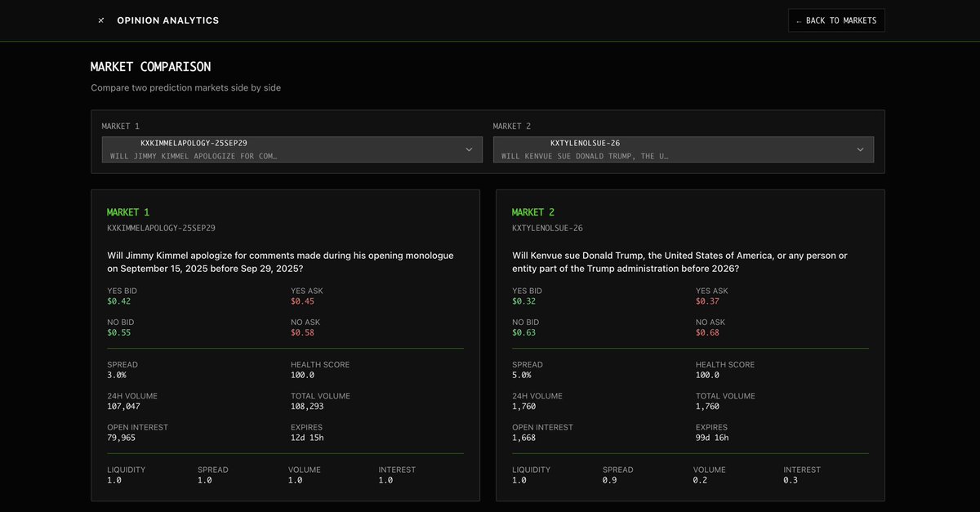Viewport: 980px width, 512px height.
Task: Click the Back to Markets button
Action: [836, 20]
